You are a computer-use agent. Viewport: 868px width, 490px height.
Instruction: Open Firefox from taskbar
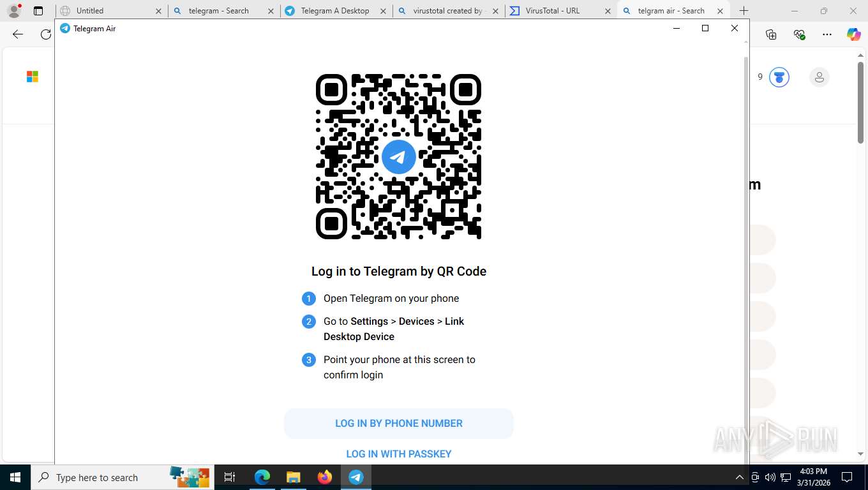tap(325, 477)
